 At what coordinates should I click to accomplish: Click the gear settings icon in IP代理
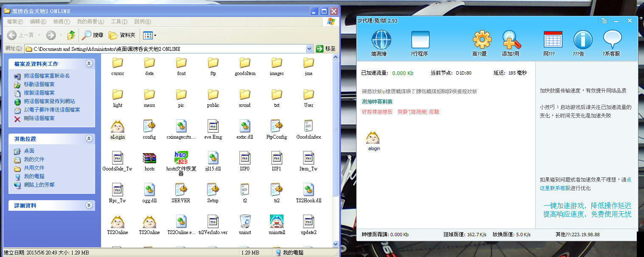tap(482, 40)
